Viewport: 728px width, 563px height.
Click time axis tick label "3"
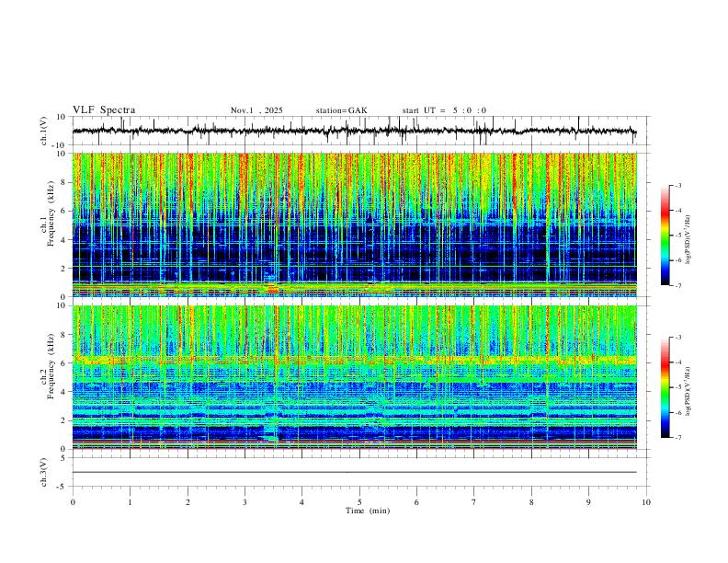click(x=245, y=502)
